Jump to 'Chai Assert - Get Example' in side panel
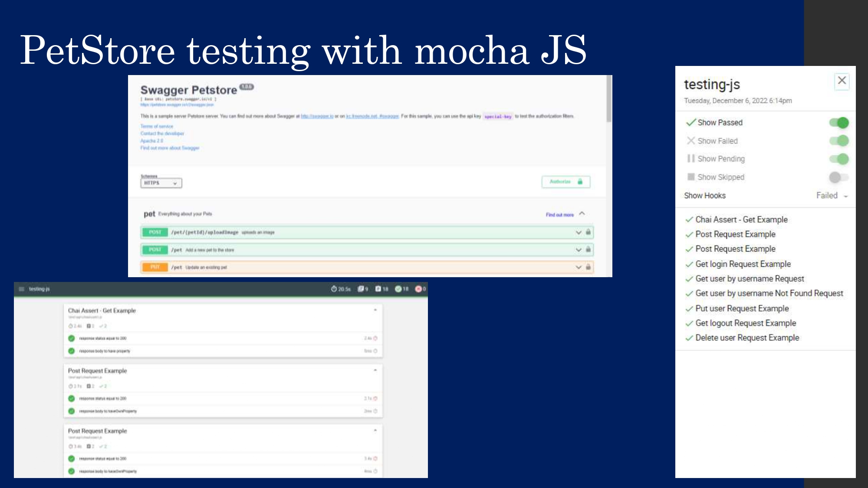The width and height of the screenshot is (868, 488). 741,219
